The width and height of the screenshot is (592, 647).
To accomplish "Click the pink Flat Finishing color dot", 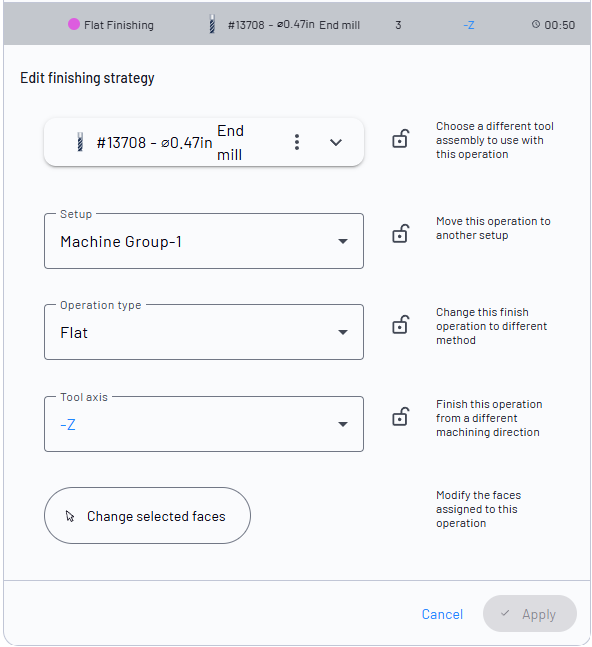I will pyautogui.click(x=74, y=24).
